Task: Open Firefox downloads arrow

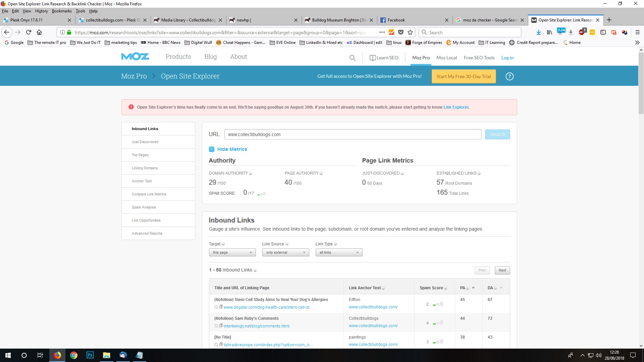Action: (x=538, y=33)
